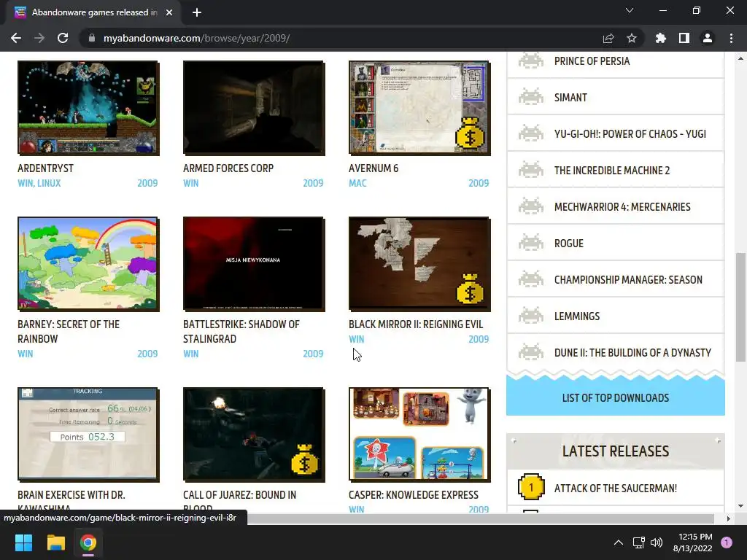This screenshot has width=747, height=560.
Task: Click the horizontal page scrollbar
Action: tap(480, 518)
